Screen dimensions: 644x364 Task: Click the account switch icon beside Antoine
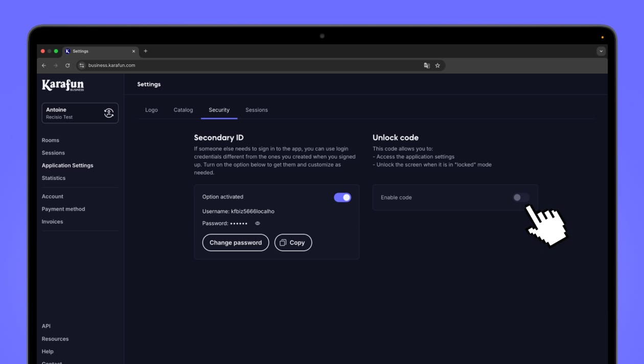click(x=109, y=113)
